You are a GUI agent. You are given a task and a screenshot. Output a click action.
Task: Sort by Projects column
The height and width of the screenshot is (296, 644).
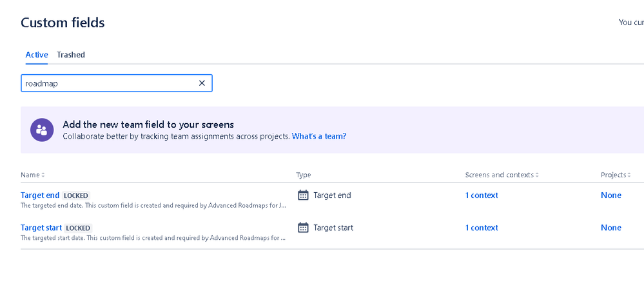click(616, 175)
